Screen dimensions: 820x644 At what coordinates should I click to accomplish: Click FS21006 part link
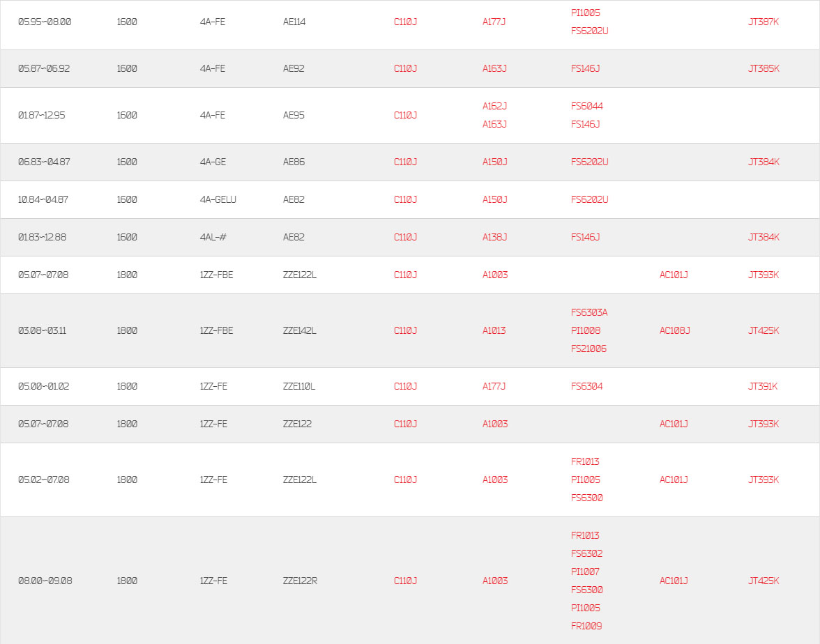pyautogui.click(x=589, y=348)
